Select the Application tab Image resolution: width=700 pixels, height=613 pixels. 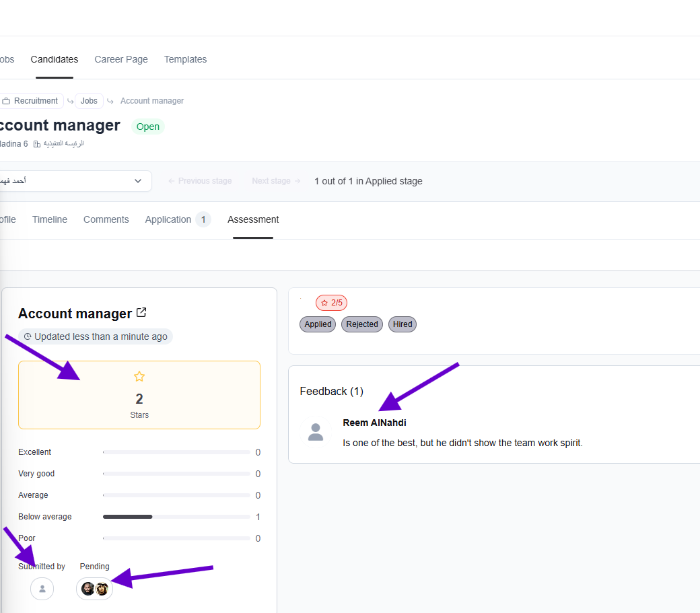[x=168, y=219]
